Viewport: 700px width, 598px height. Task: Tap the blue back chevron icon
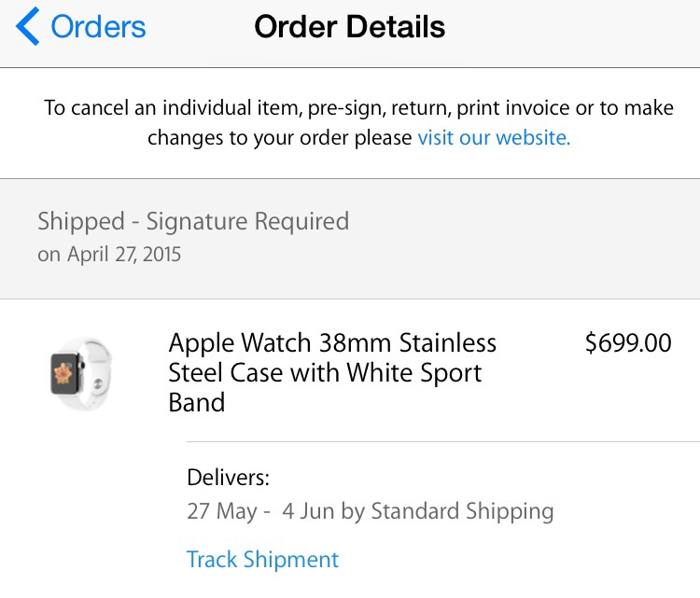[28, 26]
